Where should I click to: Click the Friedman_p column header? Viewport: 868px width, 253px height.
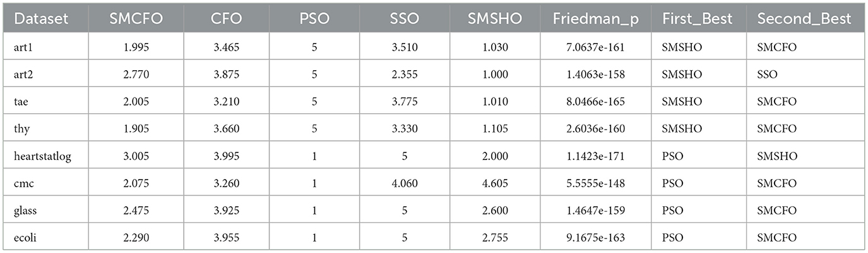click(594, 20)
